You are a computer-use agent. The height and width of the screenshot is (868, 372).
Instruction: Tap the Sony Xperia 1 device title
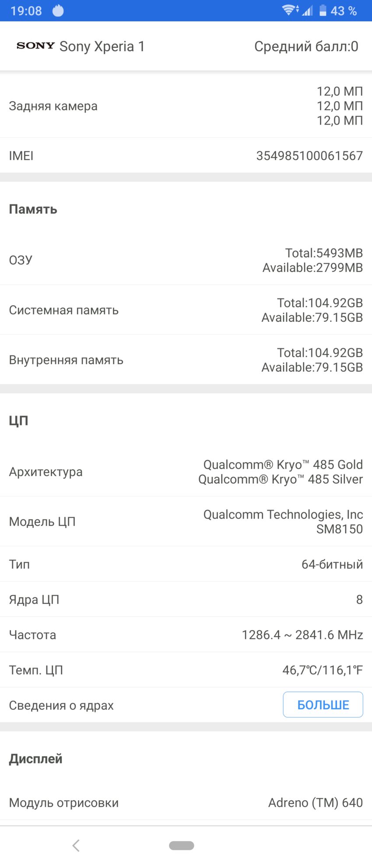[x=102, y=46]
